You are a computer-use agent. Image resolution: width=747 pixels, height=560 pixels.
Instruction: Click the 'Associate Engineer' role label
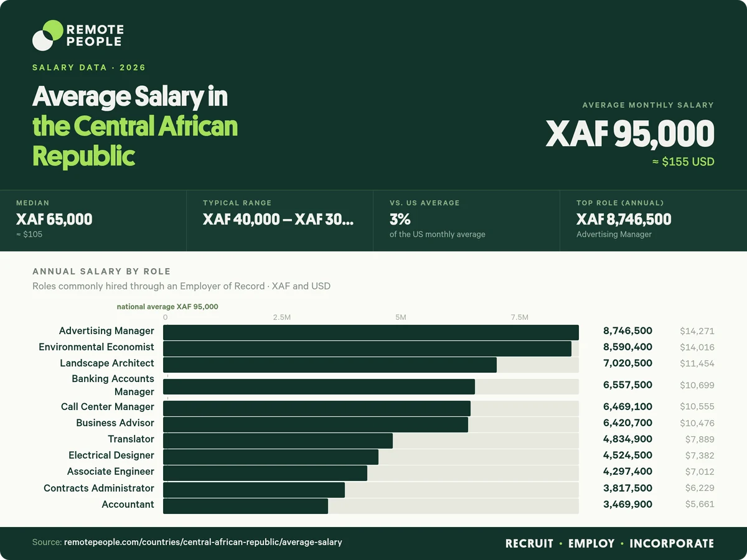point(111,472)
